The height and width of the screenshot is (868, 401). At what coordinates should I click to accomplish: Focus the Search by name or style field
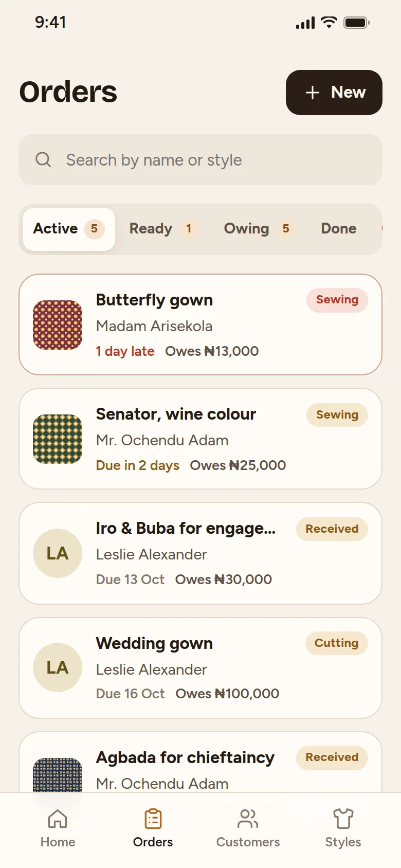pyautogui.click(x=200, y=159)
